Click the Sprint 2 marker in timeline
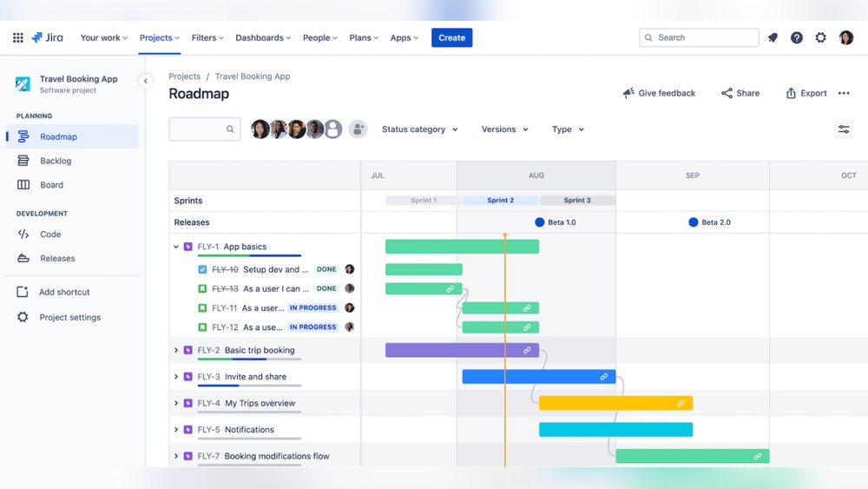Screen dimensions: 868x489 click(x=501, y=201)
